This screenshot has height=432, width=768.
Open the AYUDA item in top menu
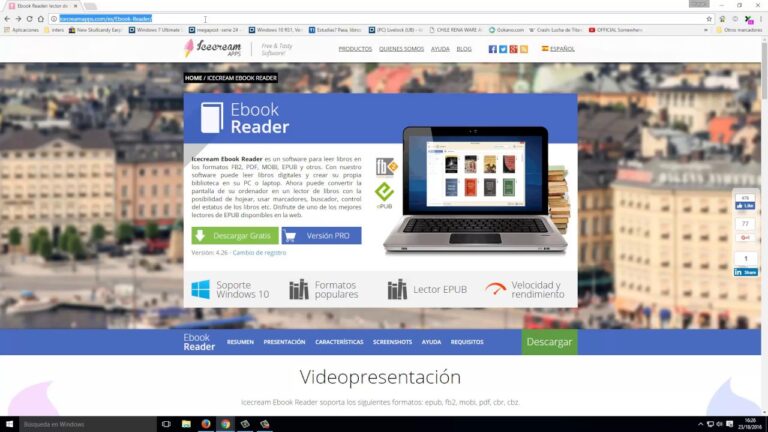440,49
